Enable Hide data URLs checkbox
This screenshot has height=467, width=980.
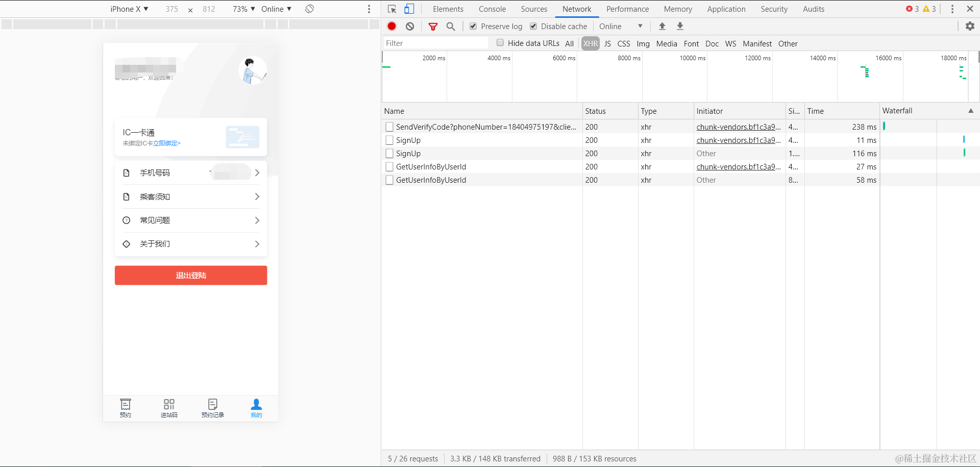500,43
